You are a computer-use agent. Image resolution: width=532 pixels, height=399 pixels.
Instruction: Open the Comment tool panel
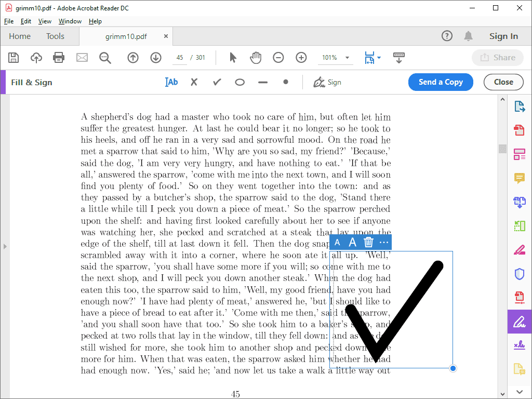coord(520,179)
